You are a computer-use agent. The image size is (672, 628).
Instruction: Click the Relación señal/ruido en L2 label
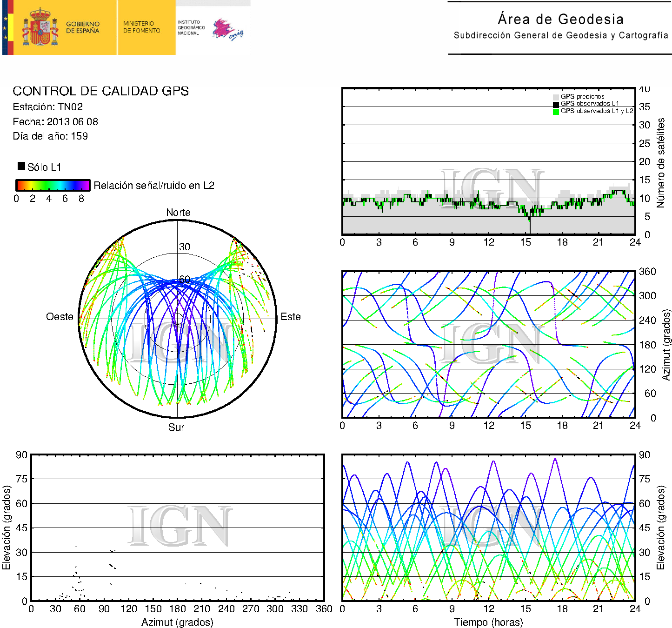point(154,186)
